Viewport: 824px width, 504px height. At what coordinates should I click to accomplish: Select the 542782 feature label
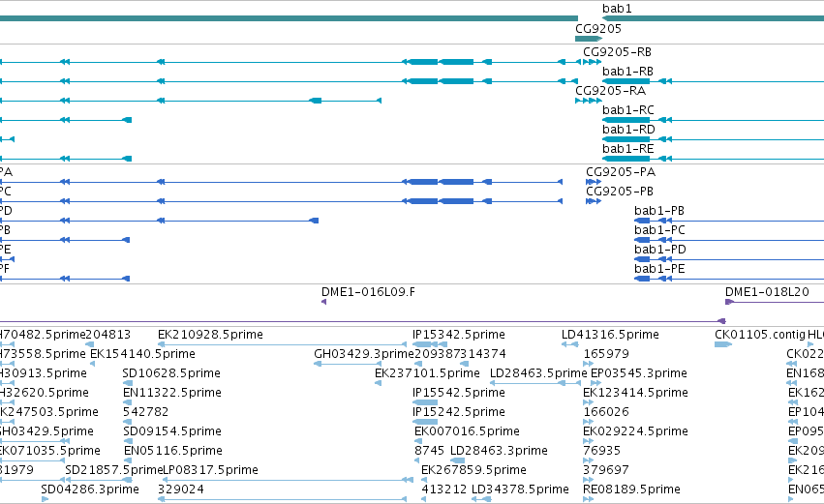[145, 413]
